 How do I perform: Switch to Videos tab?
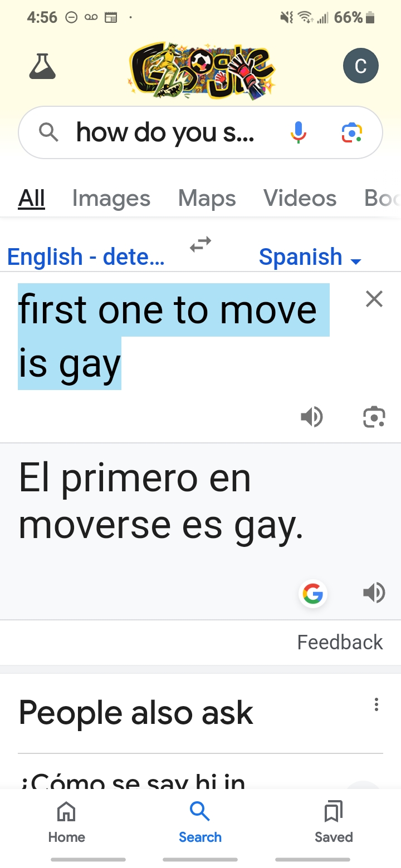click(300, 198)
